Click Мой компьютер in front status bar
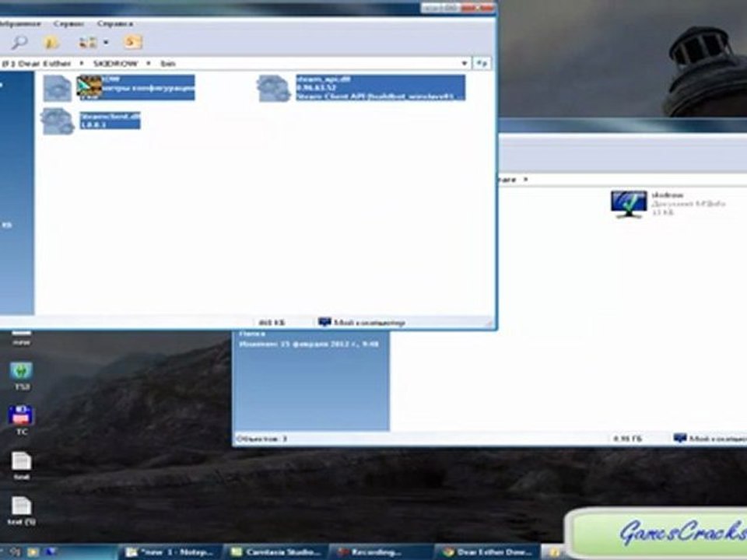 [x=362, y=323]
